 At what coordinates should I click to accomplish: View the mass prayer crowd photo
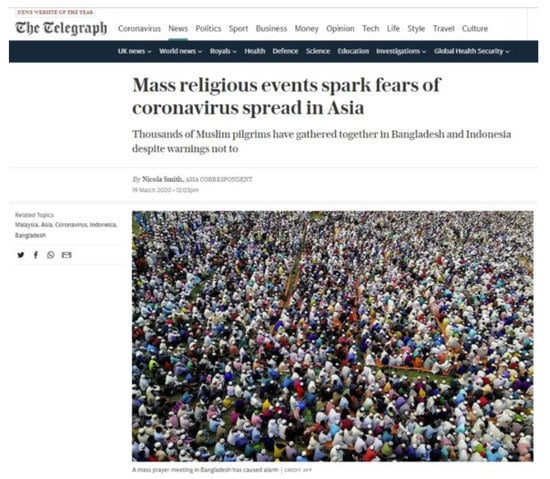click(x=333, y=336)
